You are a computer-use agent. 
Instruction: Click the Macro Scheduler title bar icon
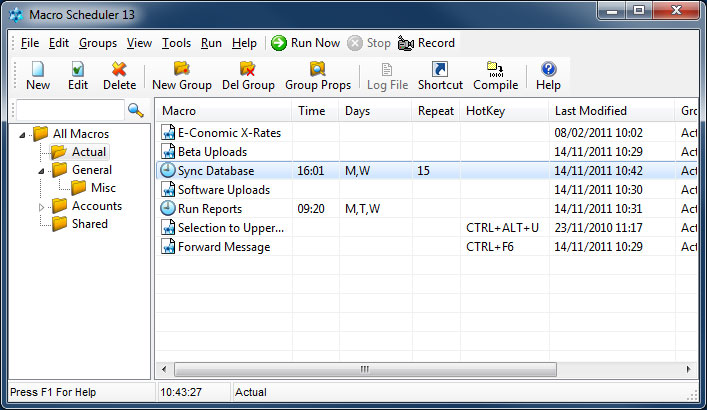[16, 14]
